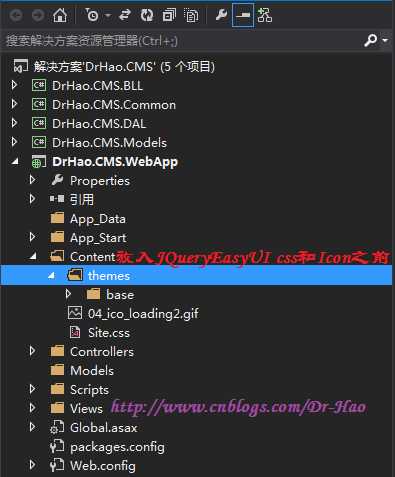Image resolution: width=395 pixels, height=477 pixels.
Task: Toggle the Preview Selected Items button
Action: point(243,15)
